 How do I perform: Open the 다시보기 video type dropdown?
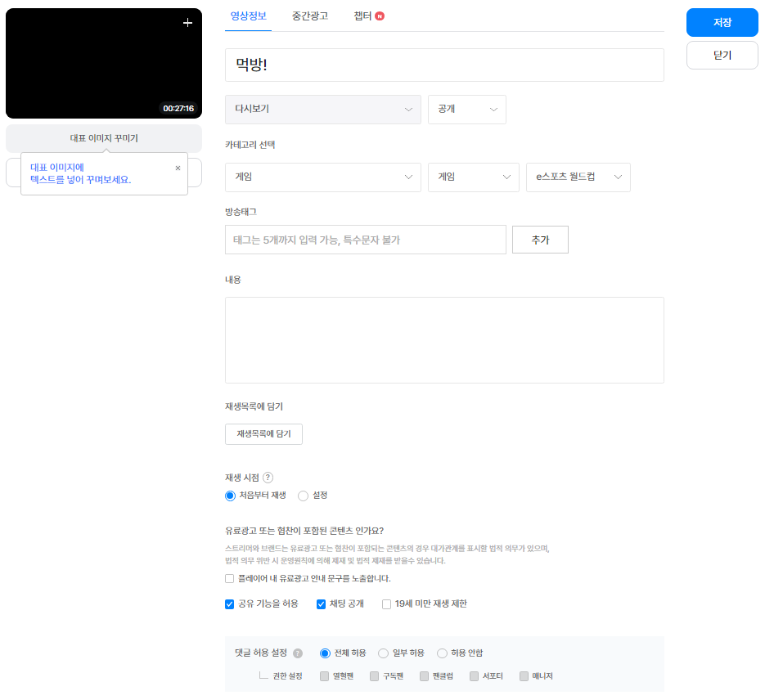[x=322, y=110]
